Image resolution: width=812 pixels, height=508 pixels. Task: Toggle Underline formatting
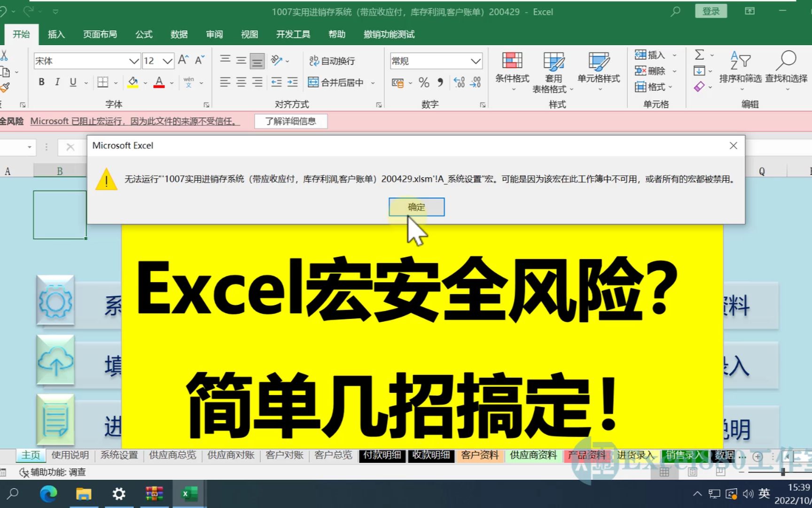tap(73, 82)
